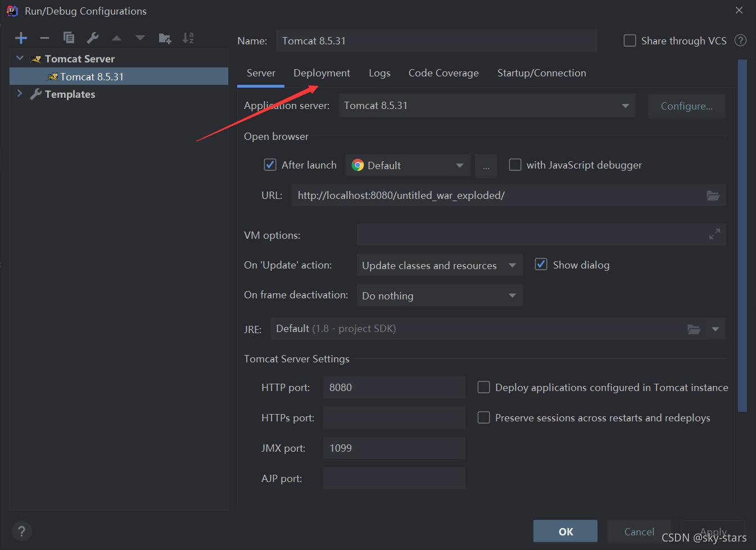This screenshot has width=756, height=550.
Task: Check Preserve sessions across restarts and redeploys
Action: pyautogui.click(x=483, y=417)
